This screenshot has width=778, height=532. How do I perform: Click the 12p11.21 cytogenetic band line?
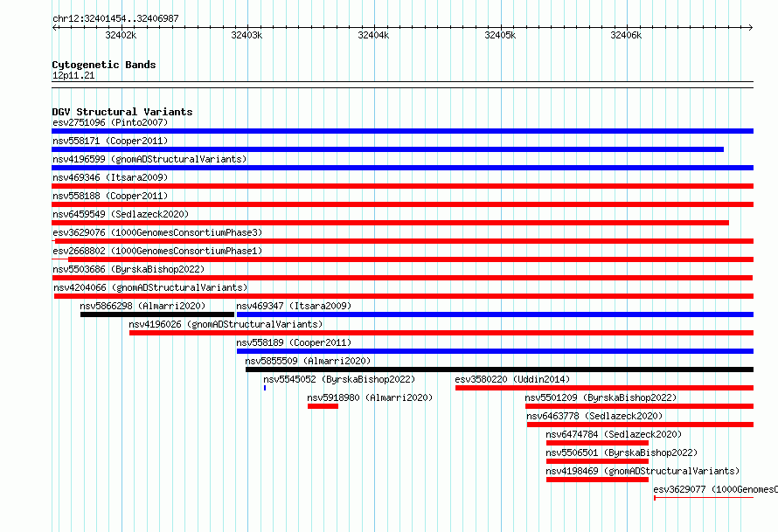point(402,85)
